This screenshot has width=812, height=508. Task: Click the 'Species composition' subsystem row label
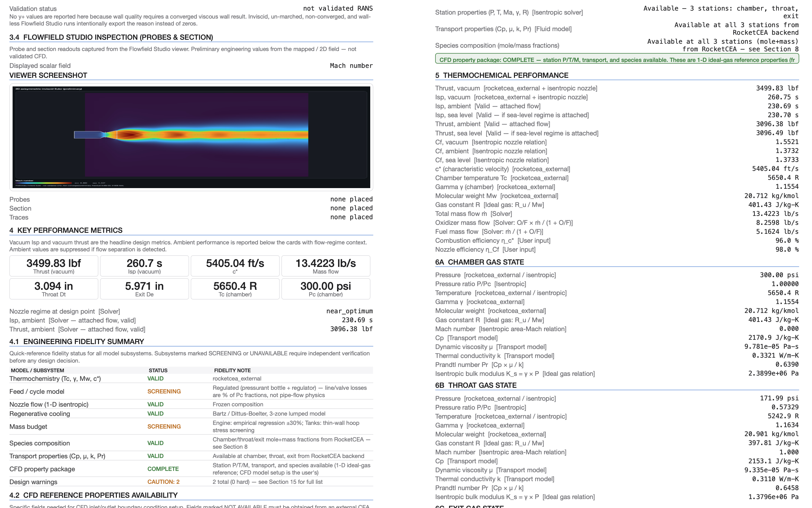40,443
